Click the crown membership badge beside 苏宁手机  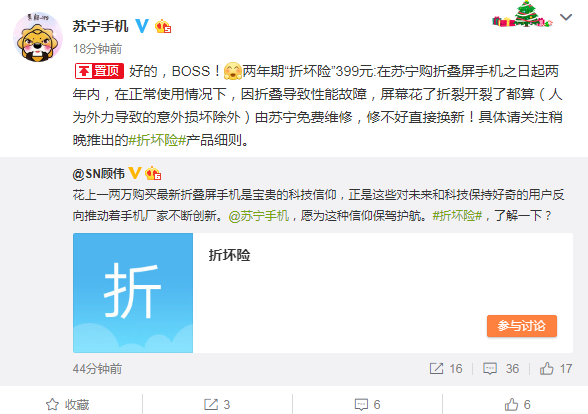point(163,26)
